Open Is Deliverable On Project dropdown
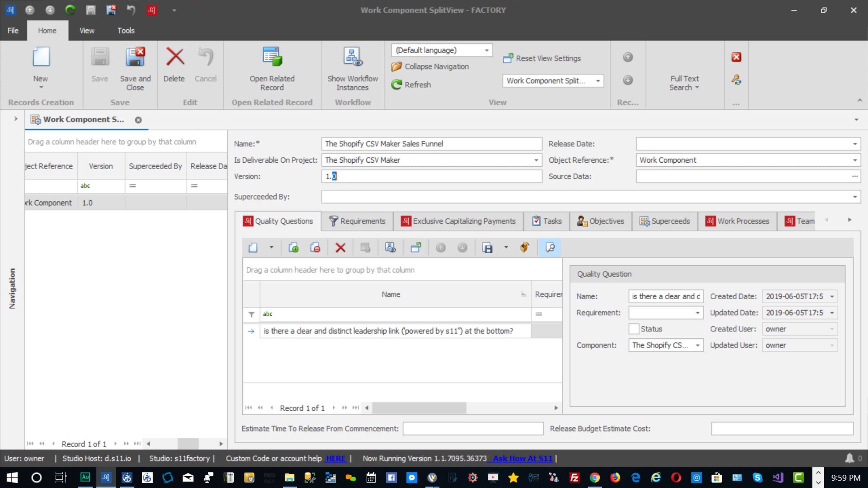The image size is (868, 488). (536, 160)
